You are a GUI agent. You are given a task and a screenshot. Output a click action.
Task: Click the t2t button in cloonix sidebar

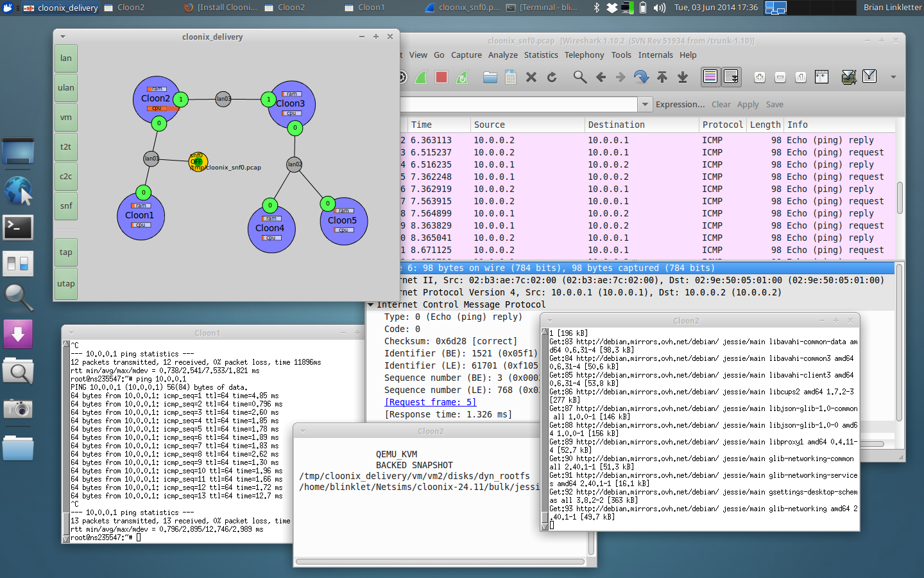pos(66,147)
